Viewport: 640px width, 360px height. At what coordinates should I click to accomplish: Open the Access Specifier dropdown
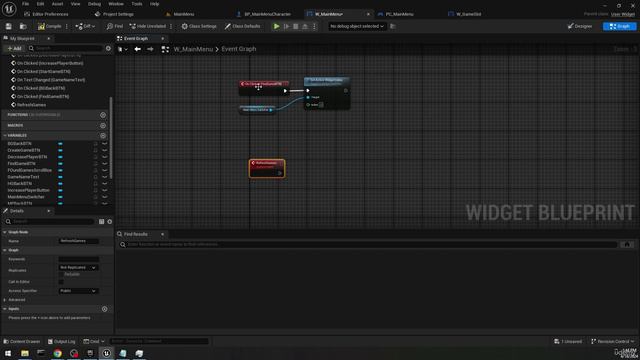78,291
